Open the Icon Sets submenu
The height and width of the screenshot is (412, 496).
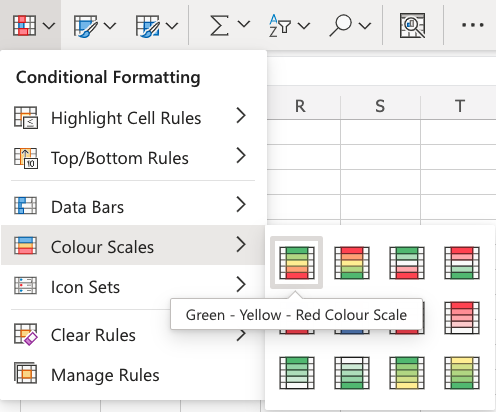pyautogui.click(x=133, y=286)
